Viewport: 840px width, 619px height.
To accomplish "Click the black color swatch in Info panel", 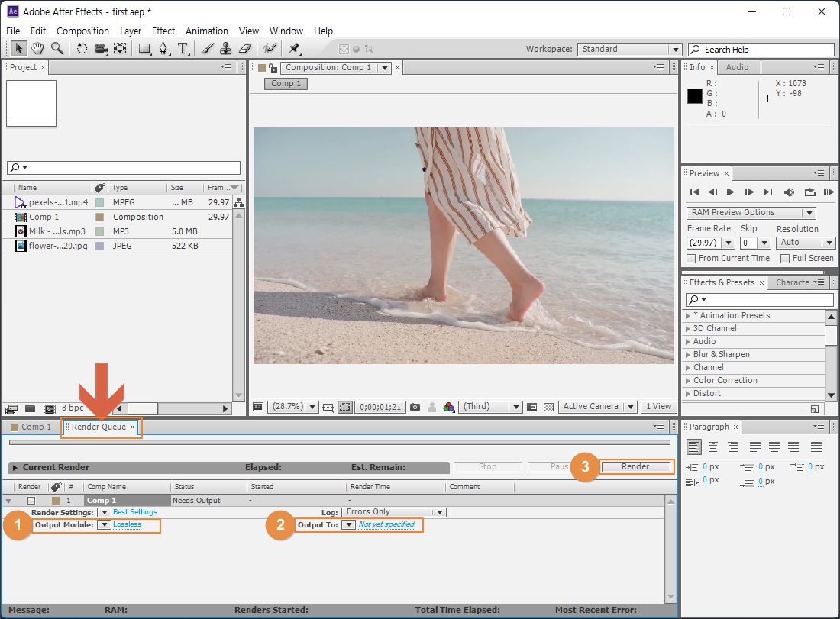I will [x=695, y=96].
